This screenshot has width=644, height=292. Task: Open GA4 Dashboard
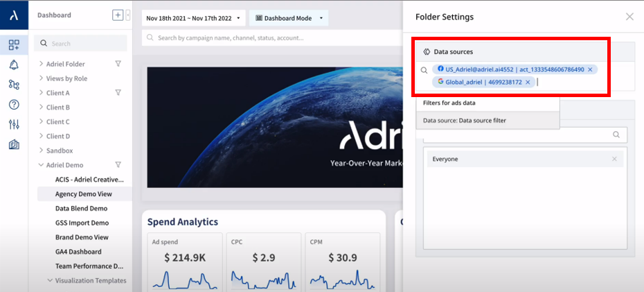(x=78, y=251)
